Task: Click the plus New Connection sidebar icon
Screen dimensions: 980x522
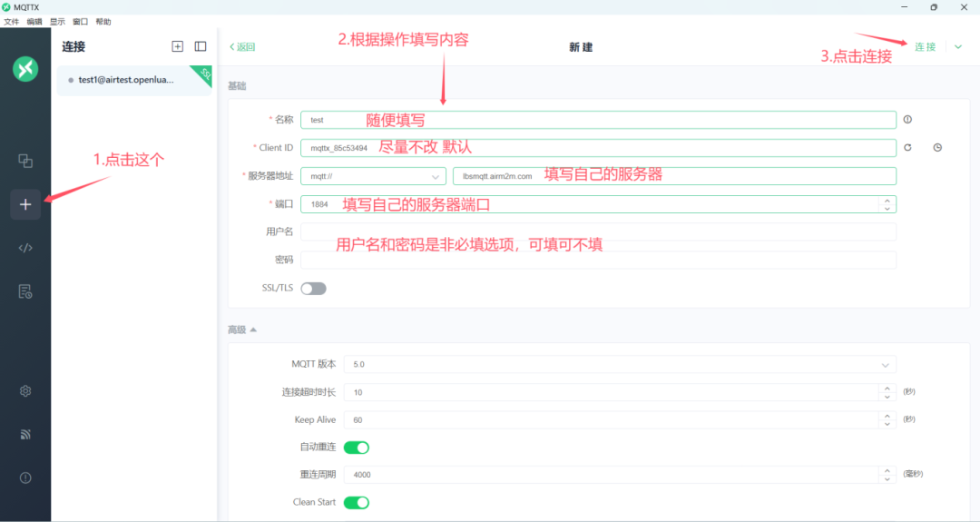Action: [x=25, y=204]
